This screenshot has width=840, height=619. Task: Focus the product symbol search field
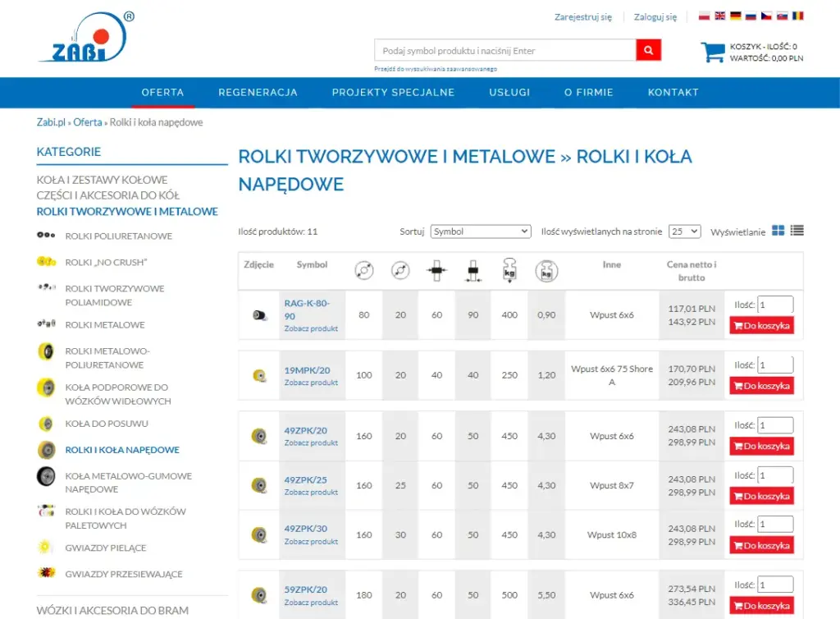click(505, 50)
